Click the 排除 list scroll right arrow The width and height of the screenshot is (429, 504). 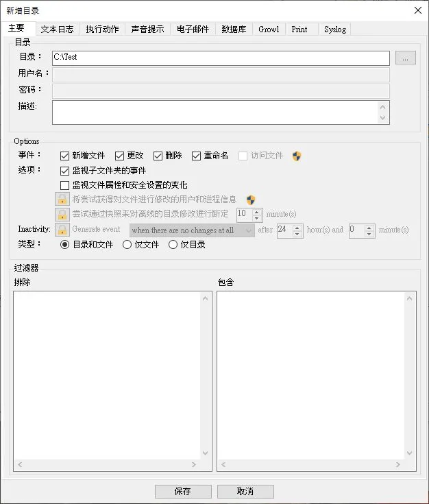(194, 464)
